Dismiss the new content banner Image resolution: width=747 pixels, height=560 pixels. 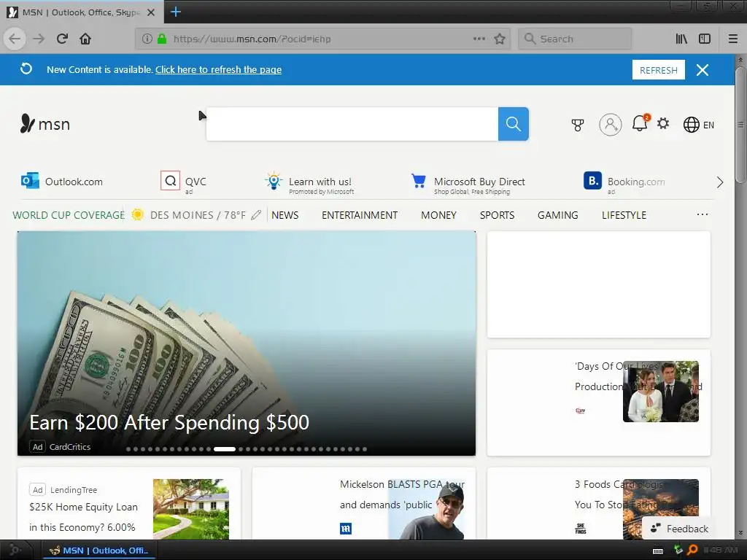click(703, 70)
